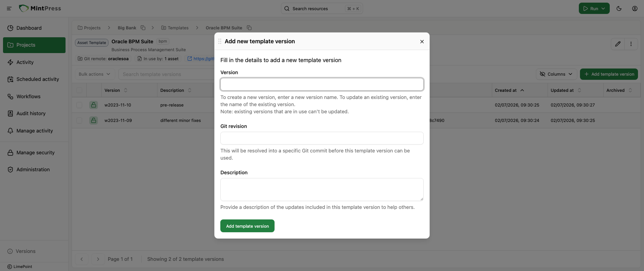This screenshot has height=271, width=644.
Task: Open Audit history in the sidebar
Action: pyautogui.click(x=34, y=113)
